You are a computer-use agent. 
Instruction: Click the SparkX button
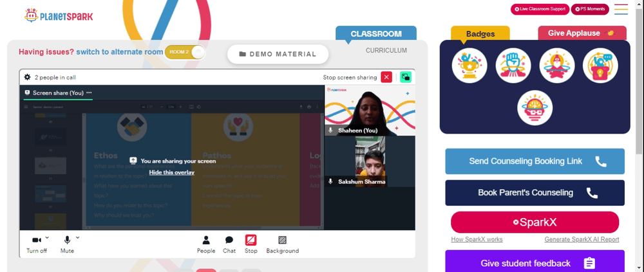click(x=535, y=222)
